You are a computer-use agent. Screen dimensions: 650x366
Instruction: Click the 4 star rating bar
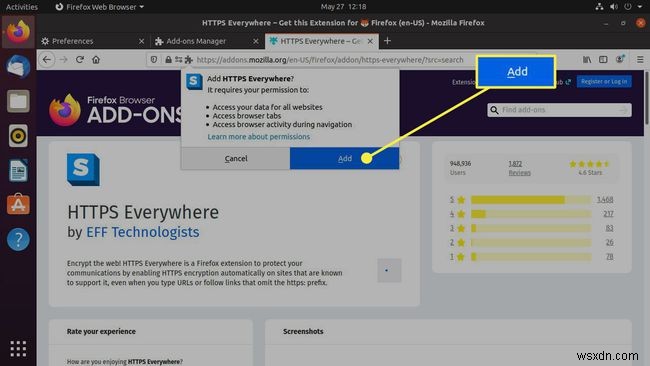[531, 214]
